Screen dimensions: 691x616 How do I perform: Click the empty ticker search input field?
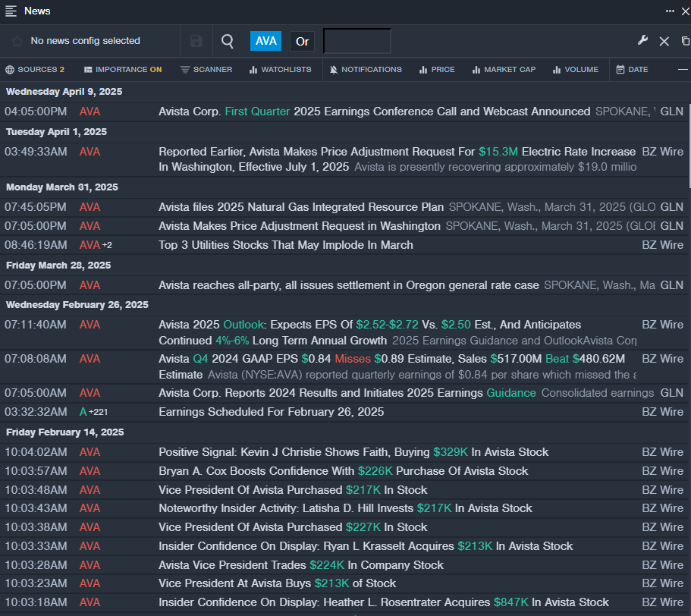pos(357,41)
